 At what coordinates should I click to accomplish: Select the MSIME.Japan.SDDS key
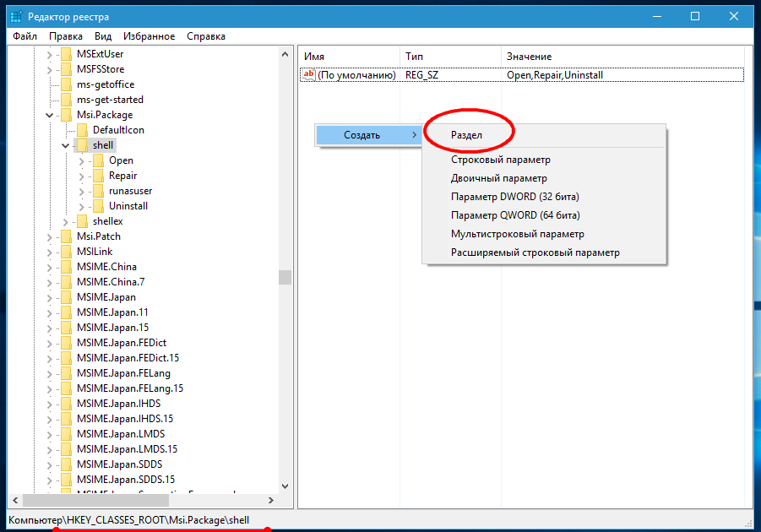point(119,464)
